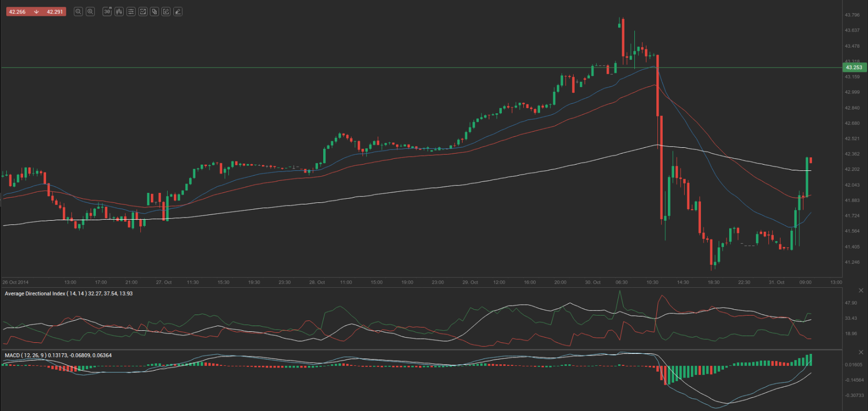Image resolution: width=868 pixels, height=411 pixels.
Task: Click the 30. Oct date on time axis
Action: 592,283
